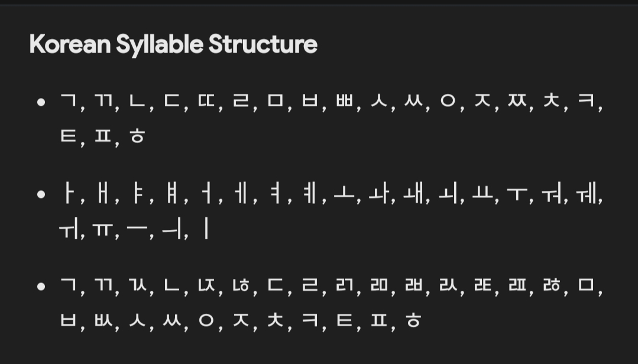The image size is (638, 364).
Task: Click the final cluster ㄶ
Action: (241, 285)
